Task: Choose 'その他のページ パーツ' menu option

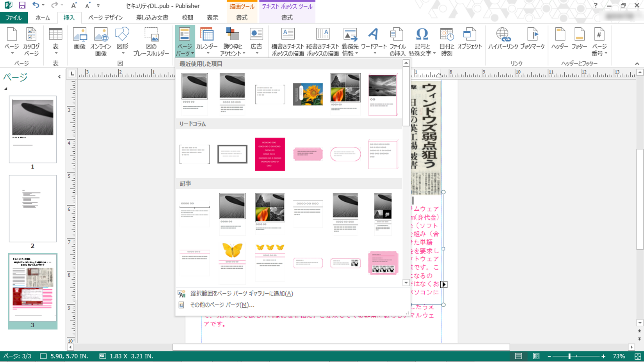Action: [x=222, y=305]
